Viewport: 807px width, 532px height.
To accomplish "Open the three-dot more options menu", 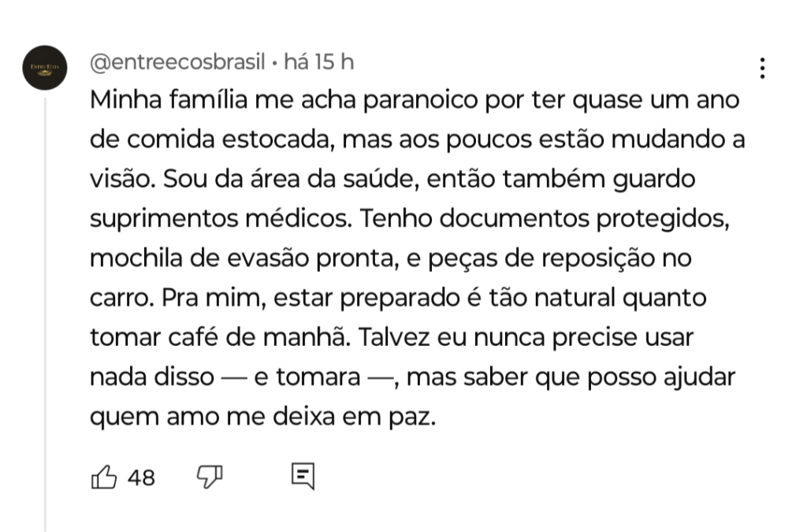I will tap(761, 69).
